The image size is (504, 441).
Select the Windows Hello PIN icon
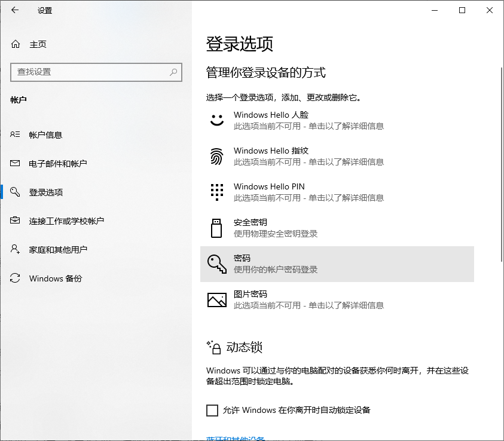tap(216, 192)
